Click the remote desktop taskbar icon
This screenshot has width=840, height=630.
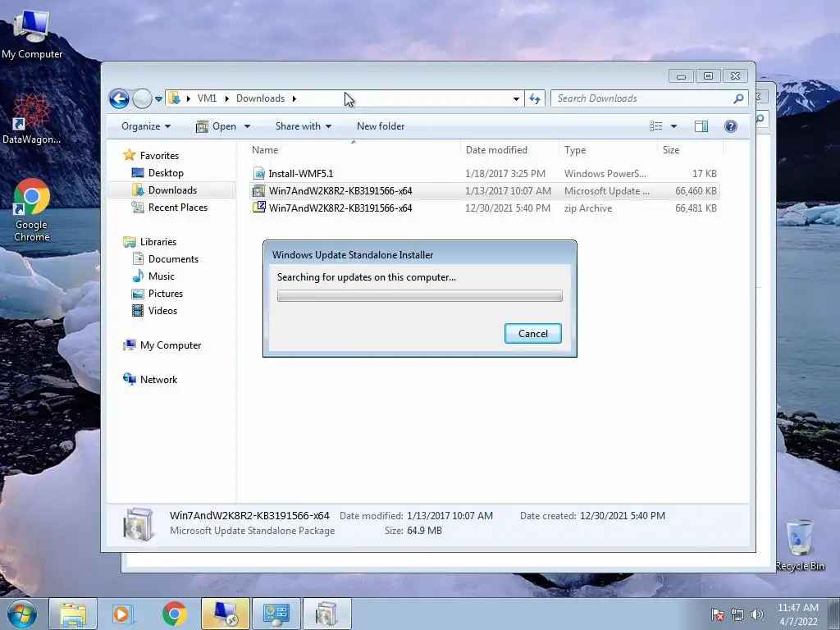[x=226, y=614]
